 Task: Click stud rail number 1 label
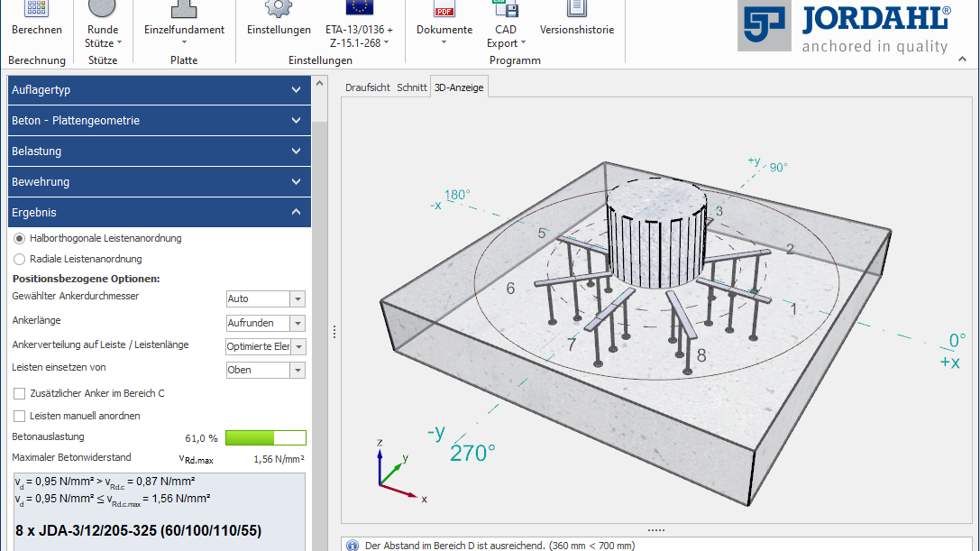pyautogui.click(x=793, y=309)
